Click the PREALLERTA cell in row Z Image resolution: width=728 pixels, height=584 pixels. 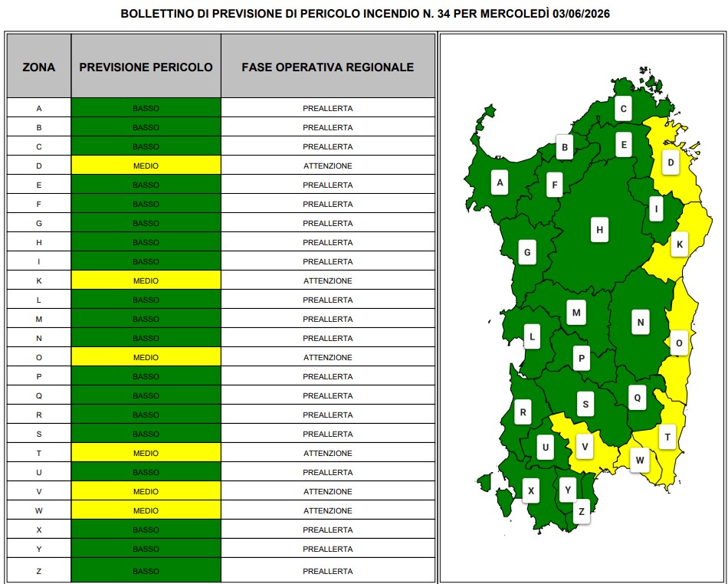tap(328, 571)
